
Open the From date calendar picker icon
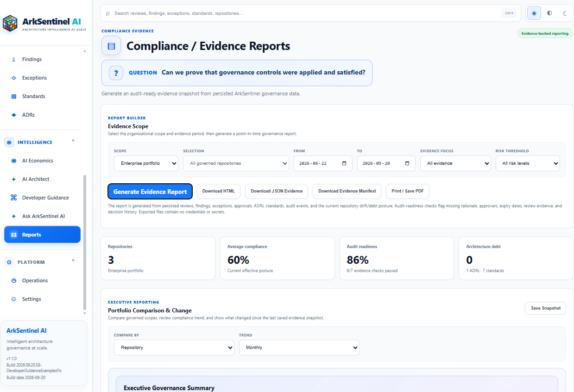(344, 163)
